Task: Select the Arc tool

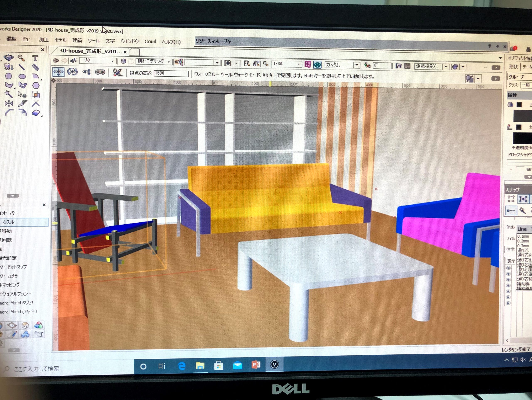Action: click(36, 76)
